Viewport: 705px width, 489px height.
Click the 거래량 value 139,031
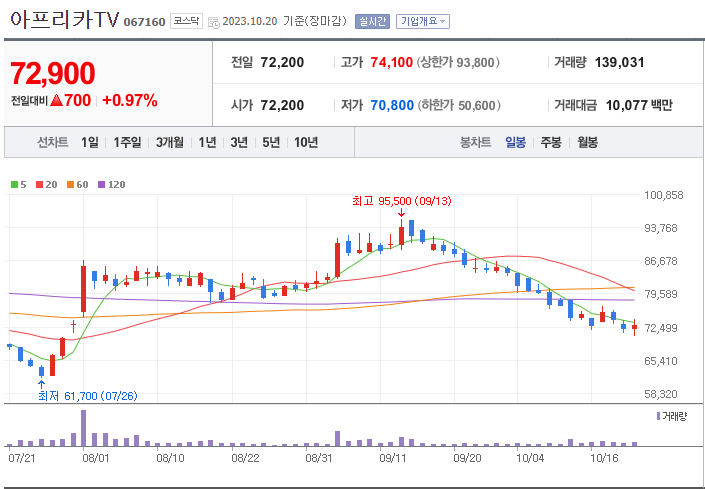tap(620, 62)
